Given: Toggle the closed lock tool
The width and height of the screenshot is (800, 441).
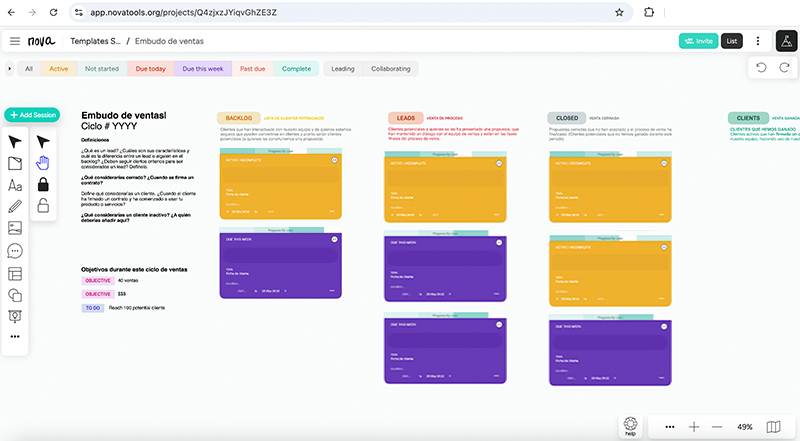Looking at the screenshot, I should pos(43,184).
